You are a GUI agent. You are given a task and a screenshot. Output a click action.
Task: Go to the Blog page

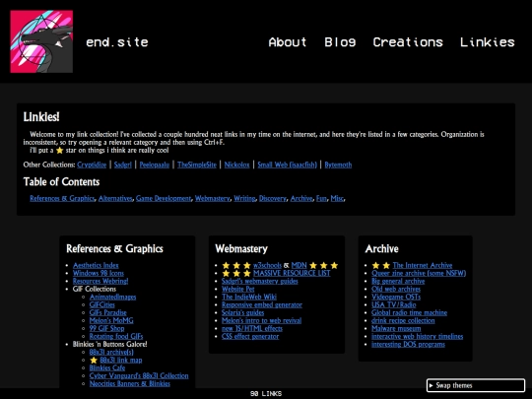[340, 42]
